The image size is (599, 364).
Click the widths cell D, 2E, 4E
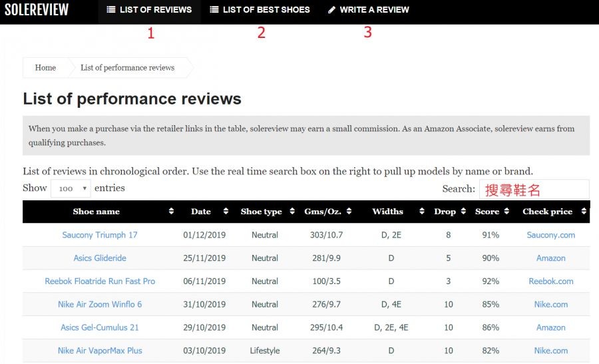[x=391, y=327]
